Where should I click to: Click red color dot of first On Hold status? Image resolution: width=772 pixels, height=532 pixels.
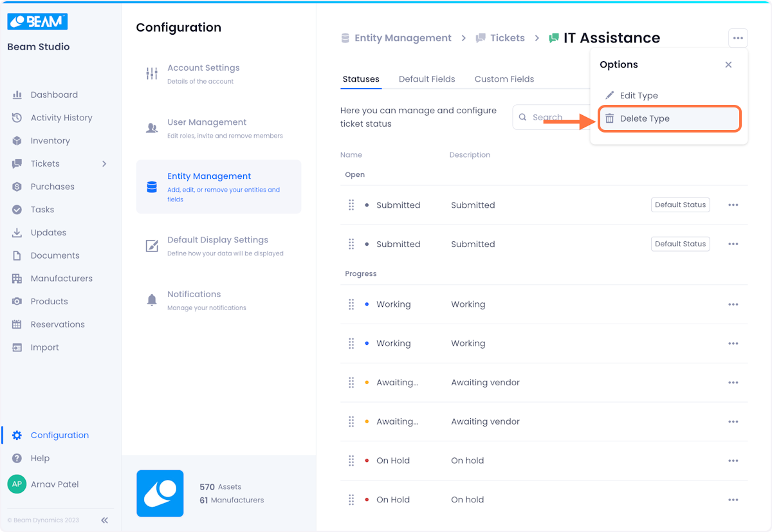coord(367,461)
